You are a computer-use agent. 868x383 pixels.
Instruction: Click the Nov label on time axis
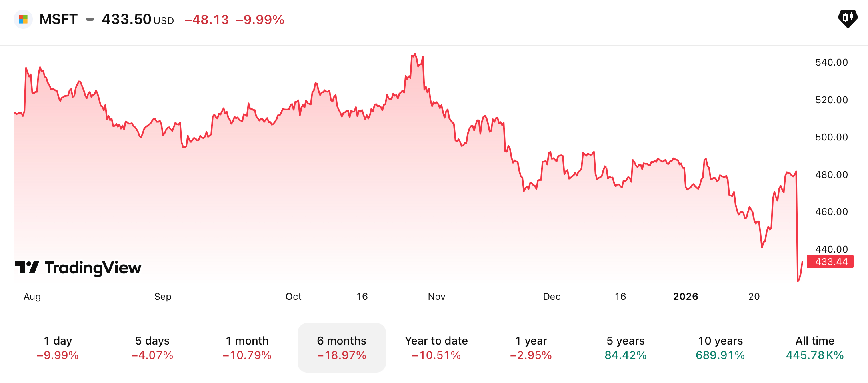[x=436, y=297]
